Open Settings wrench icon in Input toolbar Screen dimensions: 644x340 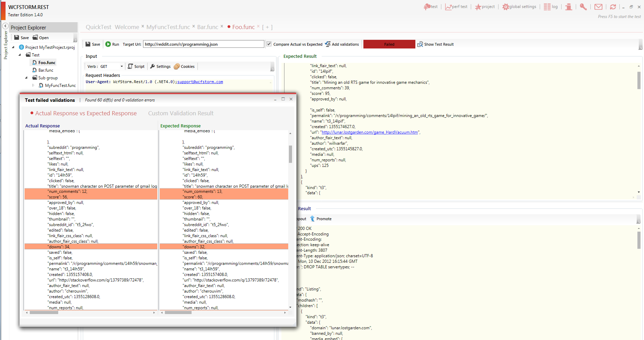click(152, 66)
